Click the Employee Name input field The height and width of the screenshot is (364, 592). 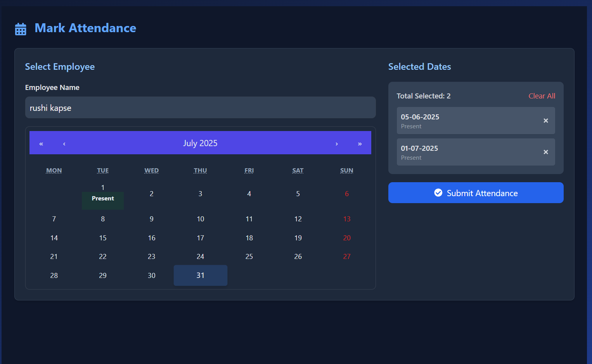tap(200, 107)
